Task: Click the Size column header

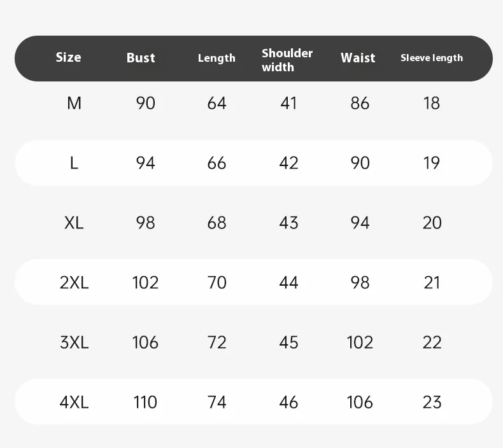Action: click(68, 57)
